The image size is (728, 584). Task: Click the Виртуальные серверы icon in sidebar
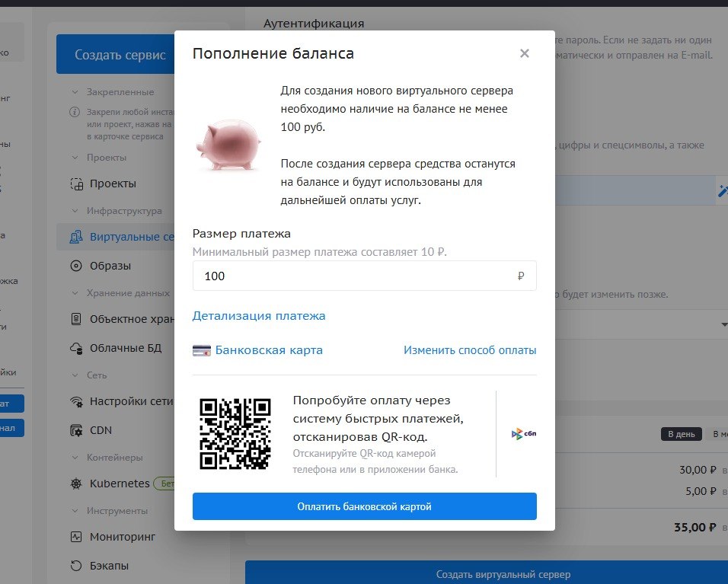76,237
